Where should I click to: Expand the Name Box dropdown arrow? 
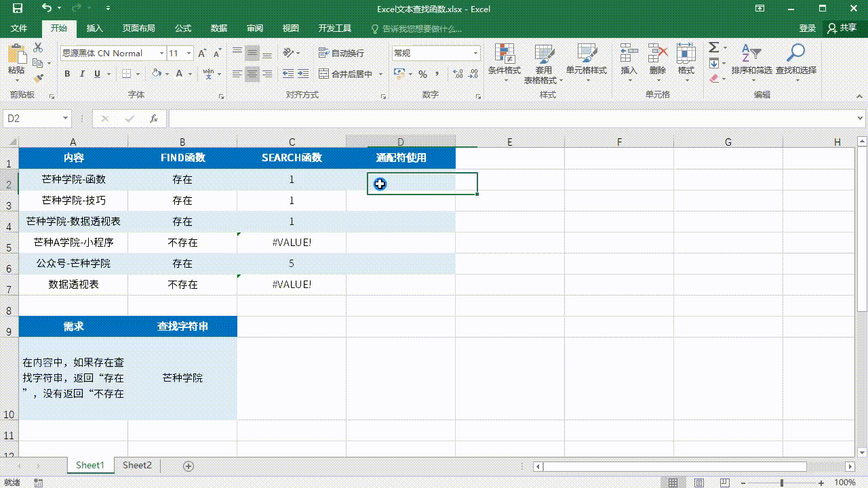(x=66, y=119)
